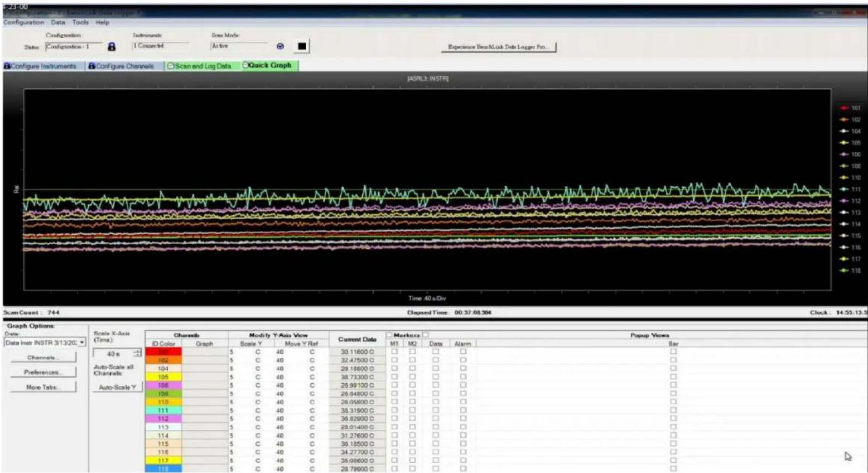The width and height of the screenshot is (868, 473).
Task: Check the Data popup box for channel 104
Action: (436, 369)
